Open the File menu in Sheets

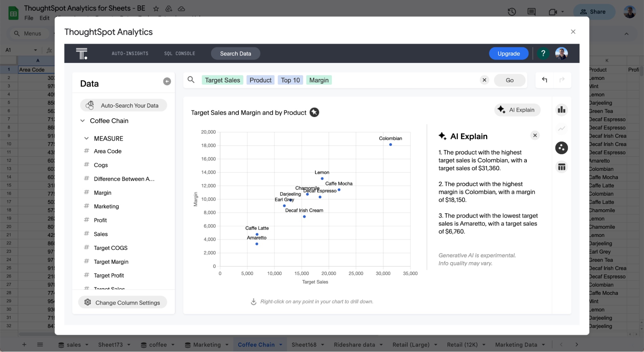[x=29, y=18]
